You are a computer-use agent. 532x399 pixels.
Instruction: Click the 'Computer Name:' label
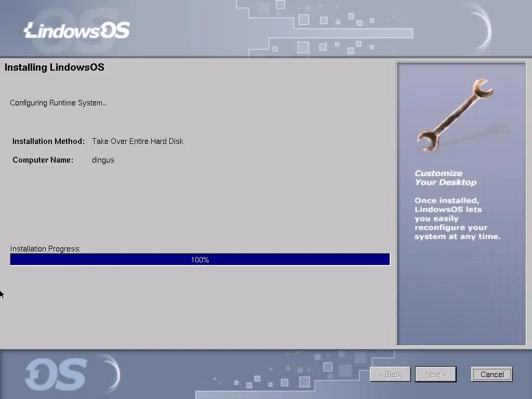tap(43, 160)
